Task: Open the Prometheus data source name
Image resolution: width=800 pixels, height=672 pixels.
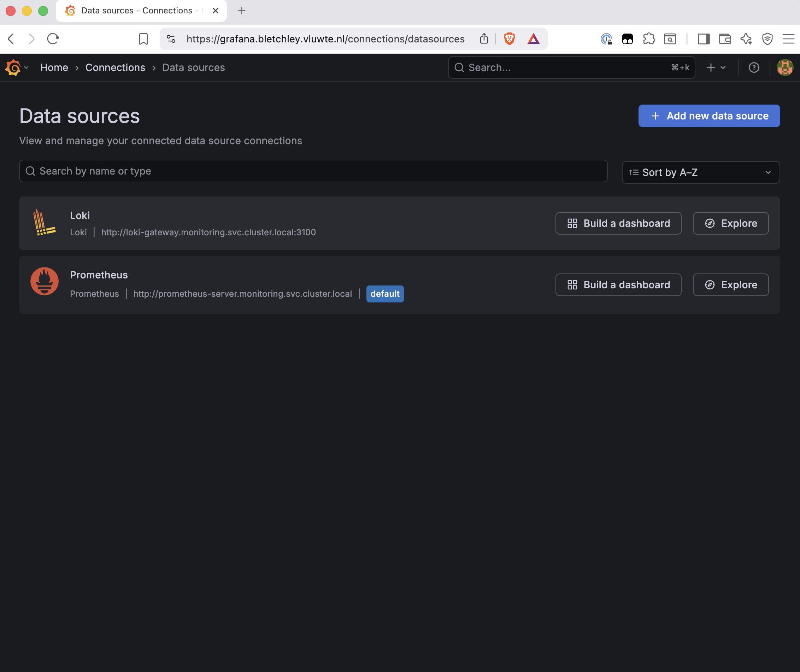Action: [99, 275]
